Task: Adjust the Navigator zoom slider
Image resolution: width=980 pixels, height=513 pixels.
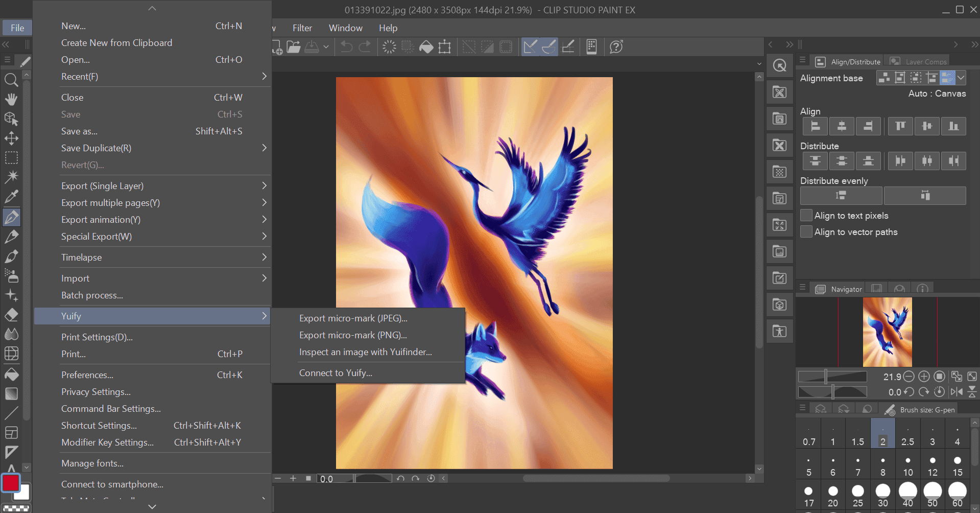Action: pos(832,377)
